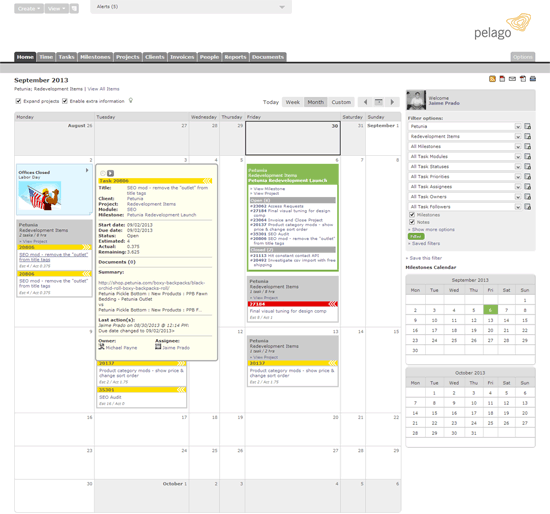Click Save this filter link
This screenshot has width=550, height=514.
coord(425,258)
